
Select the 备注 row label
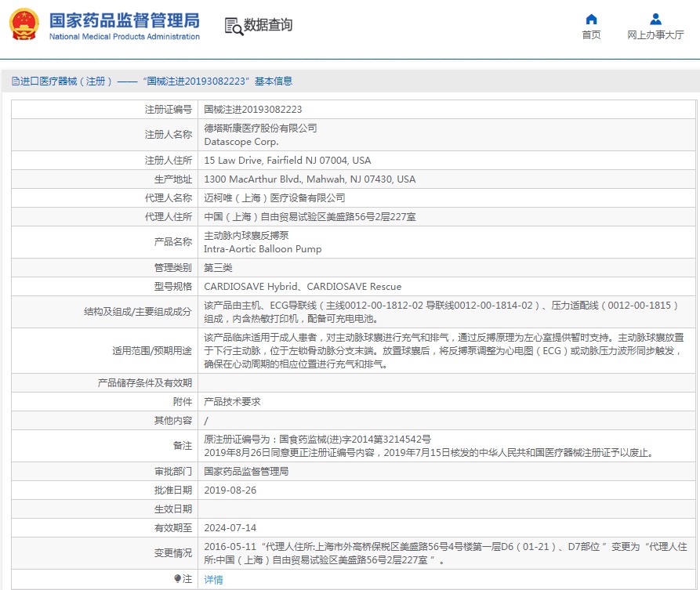click(183, 445)
